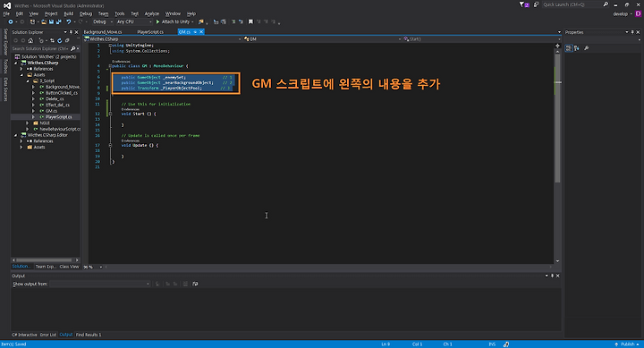Image resolution: width=644 pixels, height=348 pixels.
Task: Click the purple develop account avatar
Action: coord(639,13)
